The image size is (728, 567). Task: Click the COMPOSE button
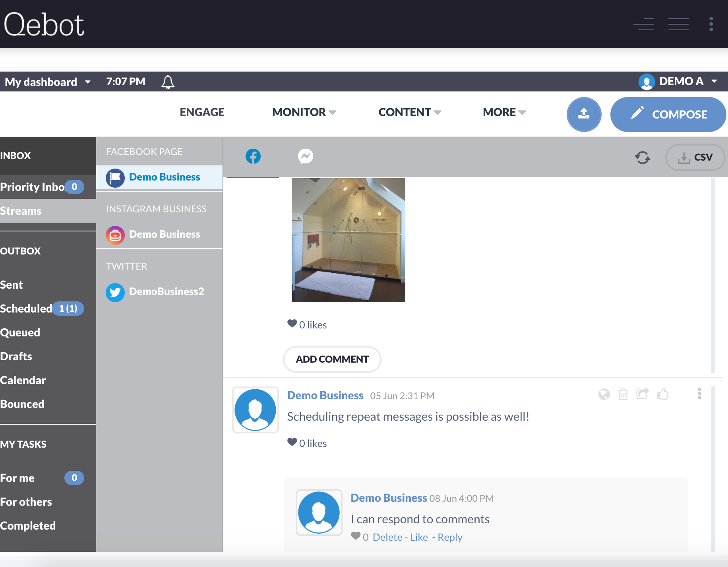[x=668, y=114]
